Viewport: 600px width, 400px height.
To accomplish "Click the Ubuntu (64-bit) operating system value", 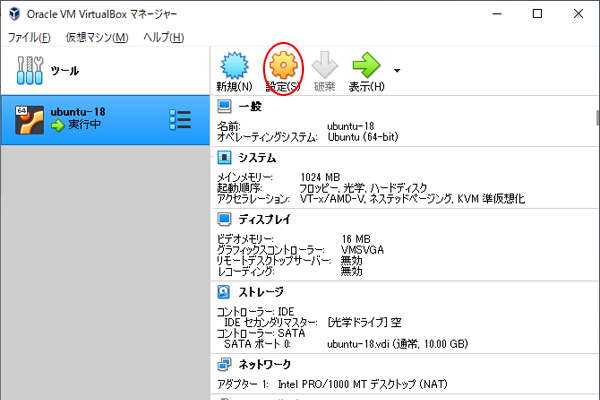I will coord(363,137).
